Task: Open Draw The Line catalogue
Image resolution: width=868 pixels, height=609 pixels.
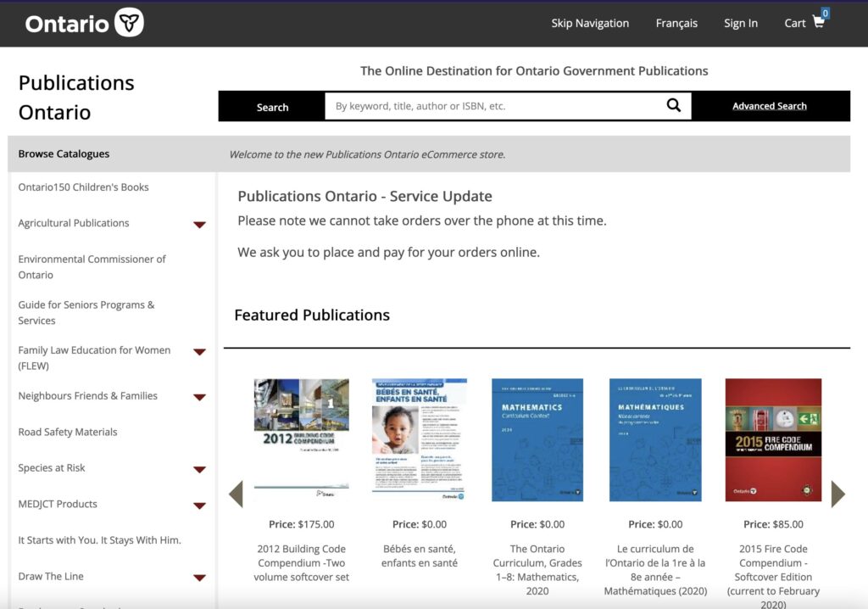Action: (x=51, y=576)
